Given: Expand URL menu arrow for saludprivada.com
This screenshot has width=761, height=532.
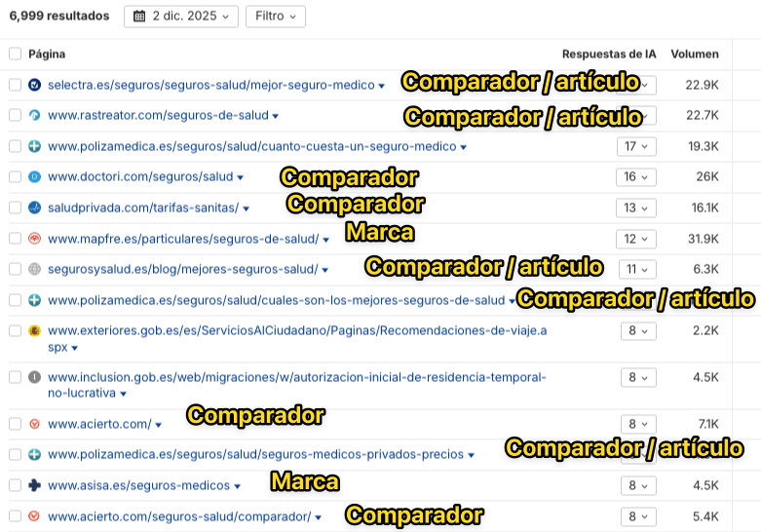Looking at the screenshot, I should [x=246, y=209].
